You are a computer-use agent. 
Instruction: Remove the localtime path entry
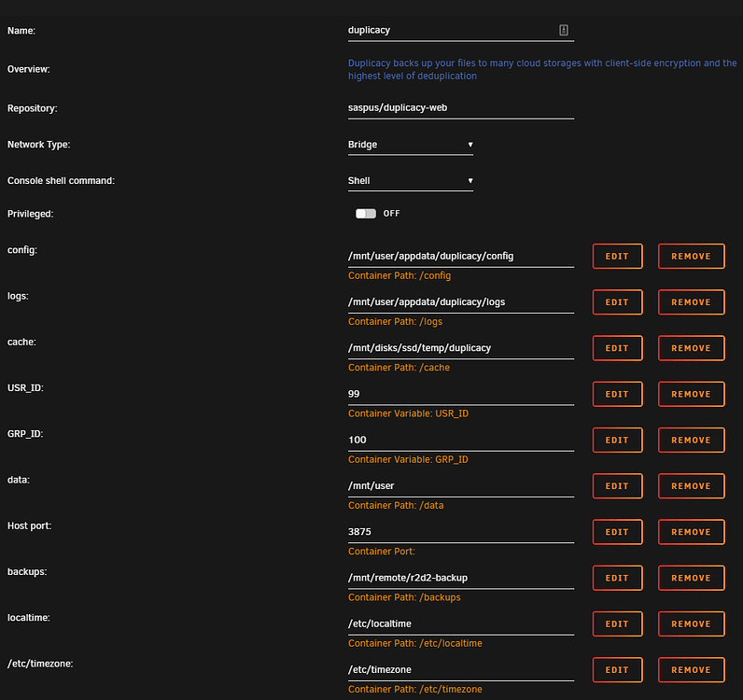click(x=691, y=623)
